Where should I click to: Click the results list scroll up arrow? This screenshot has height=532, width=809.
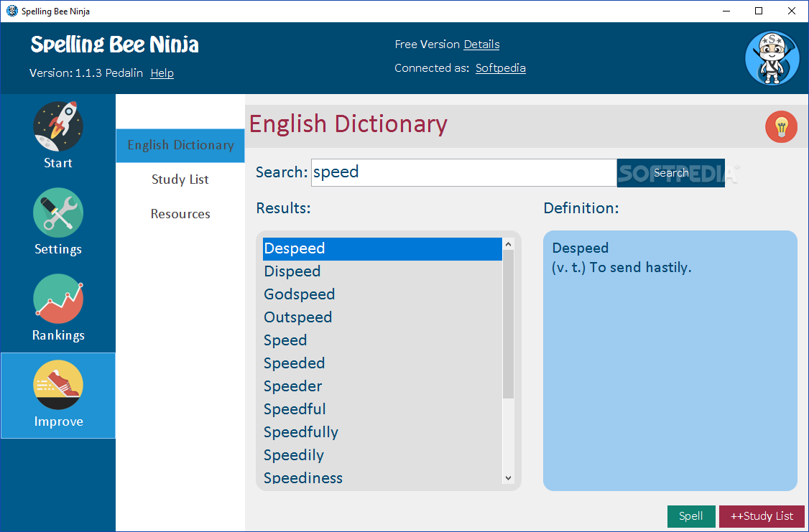508,244
